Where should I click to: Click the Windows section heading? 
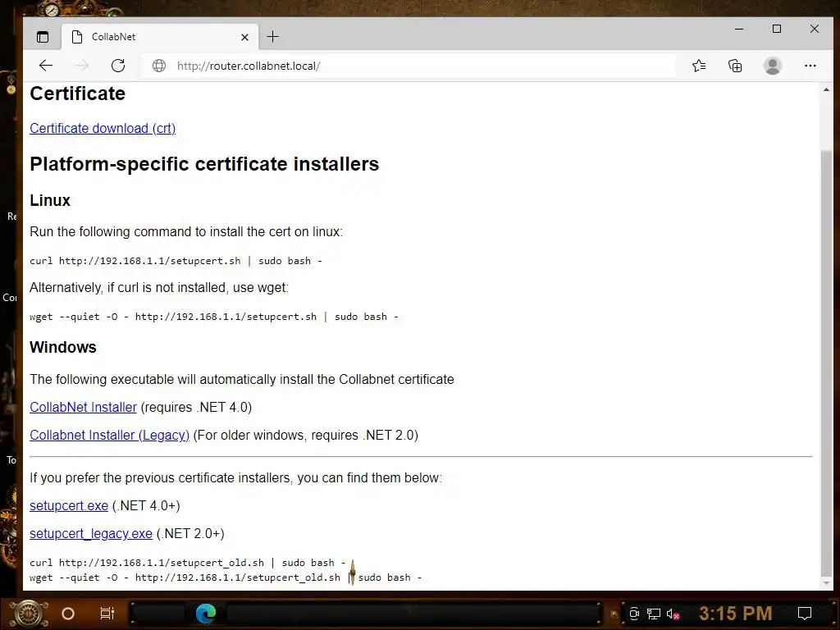point(62,347)
